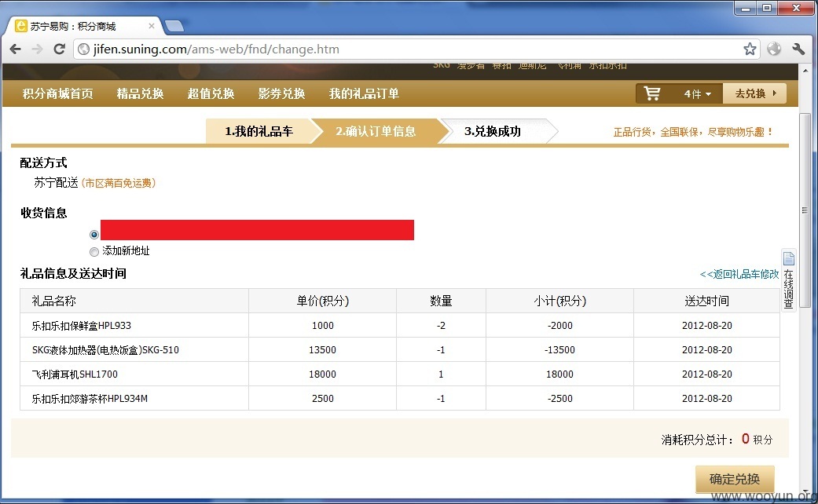Screen dimensions: 818x504
Task: Click the 单价(积分) column header
Action: pos(322,301)
